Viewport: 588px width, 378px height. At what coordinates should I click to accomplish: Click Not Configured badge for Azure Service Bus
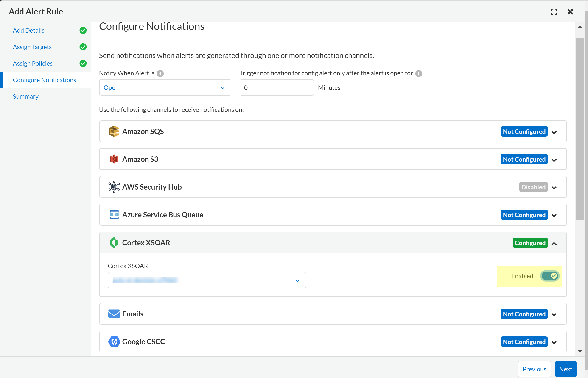[524, 215]
